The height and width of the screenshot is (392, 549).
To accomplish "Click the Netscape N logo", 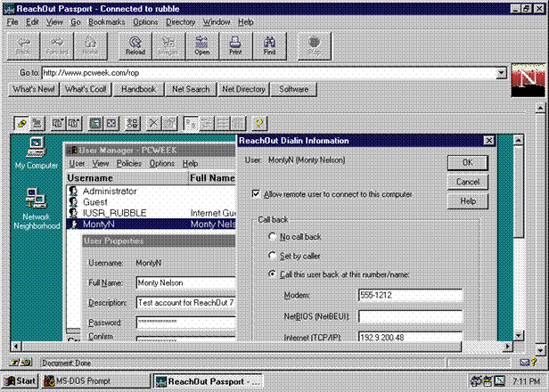I will [x=528, y=80].
